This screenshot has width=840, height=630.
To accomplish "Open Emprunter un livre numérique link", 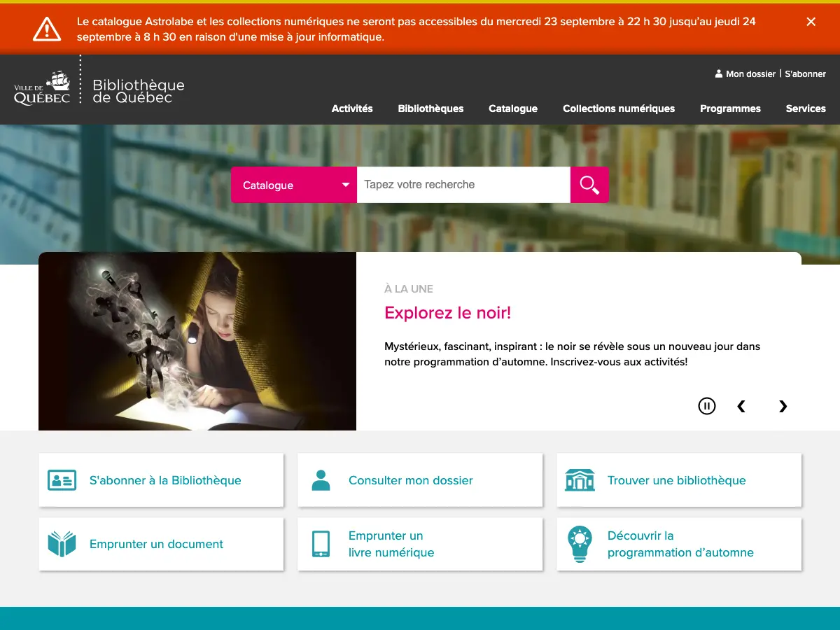I will coord(391,544).
